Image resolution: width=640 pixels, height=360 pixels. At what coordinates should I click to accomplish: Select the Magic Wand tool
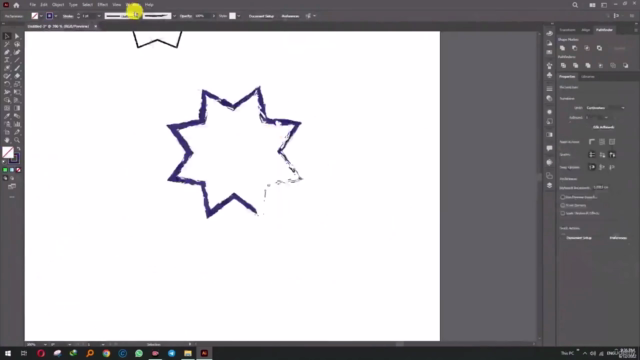click(x=7, y=44)
